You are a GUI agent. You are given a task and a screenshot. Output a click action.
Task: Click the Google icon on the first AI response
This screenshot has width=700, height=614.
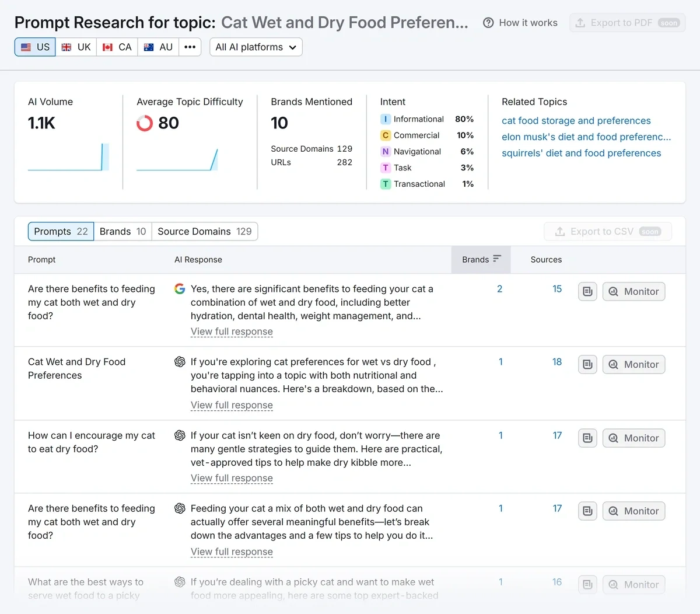click(180, 288)
